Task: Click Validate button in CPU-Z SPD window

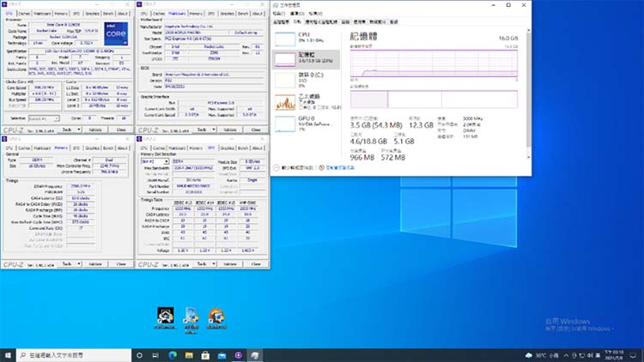Action: coord(229,264)
